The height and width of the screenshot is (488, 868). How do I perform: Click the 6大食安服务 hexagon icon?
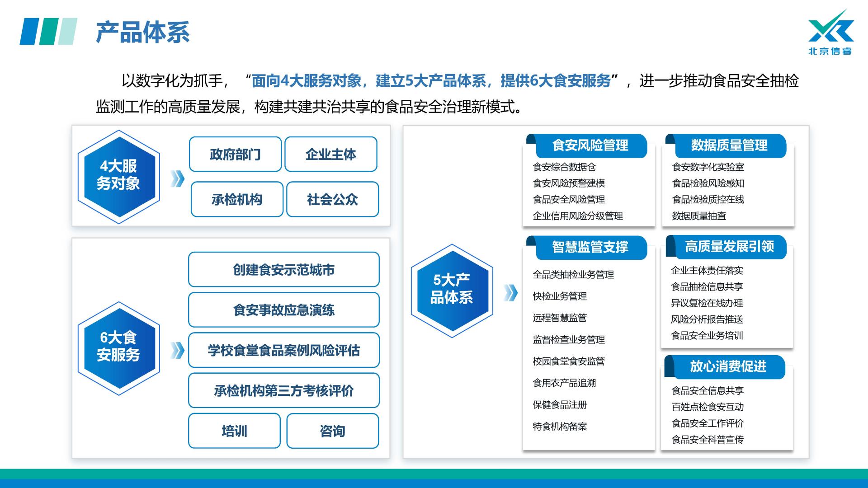tap(118, 347)
